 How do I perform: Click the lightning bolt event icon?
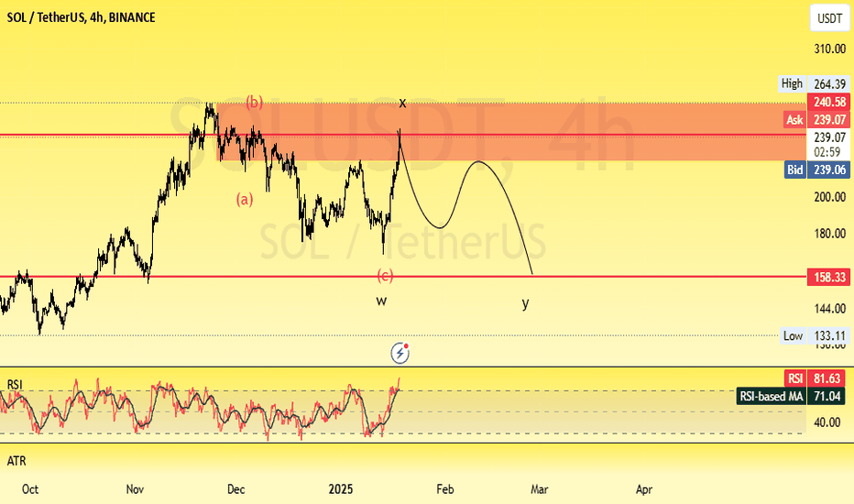pos(400,353)
